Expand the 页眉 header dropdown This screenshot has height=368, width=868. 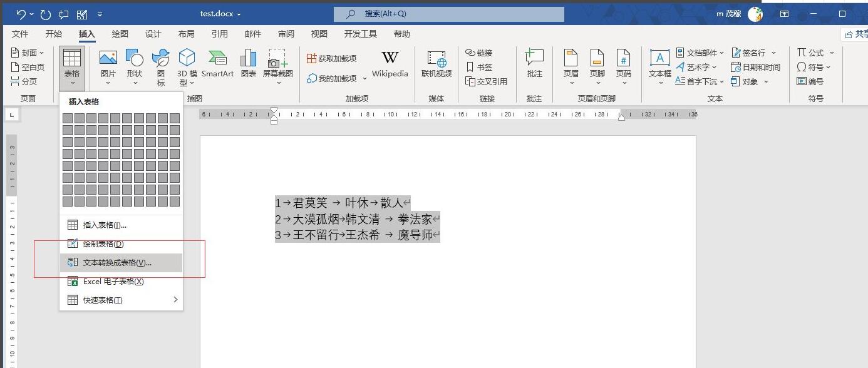pos(571,83)
